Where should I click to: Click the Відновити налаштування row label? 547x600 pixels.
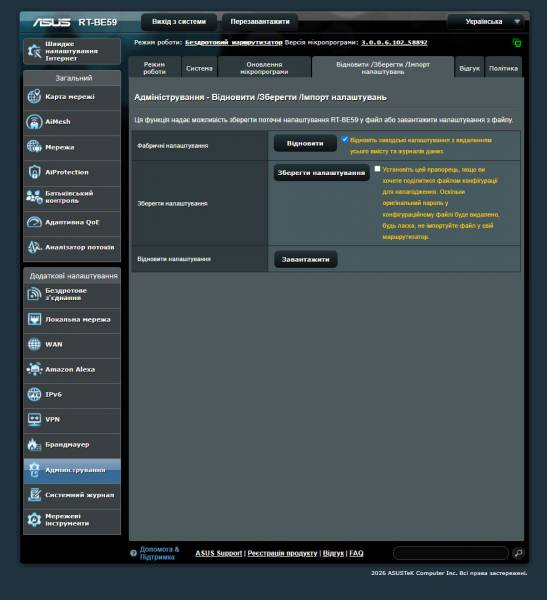174,259
